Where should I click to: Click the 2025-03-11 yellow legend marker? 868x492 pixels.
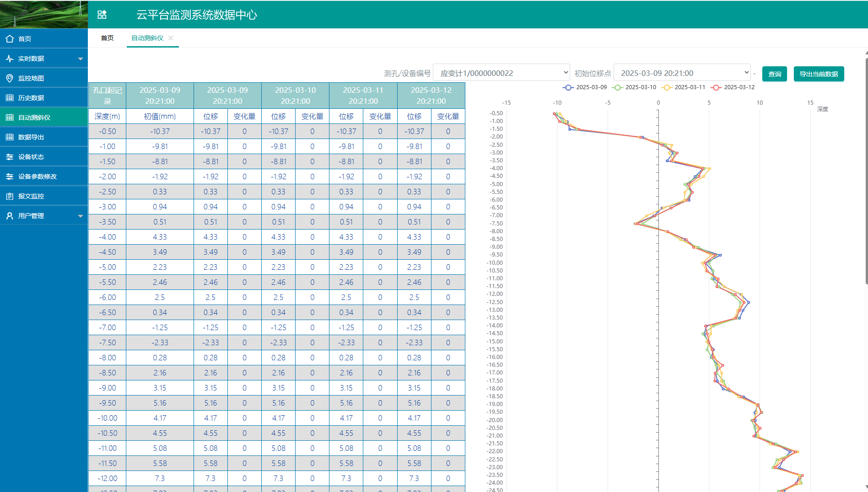click(667, 87)
